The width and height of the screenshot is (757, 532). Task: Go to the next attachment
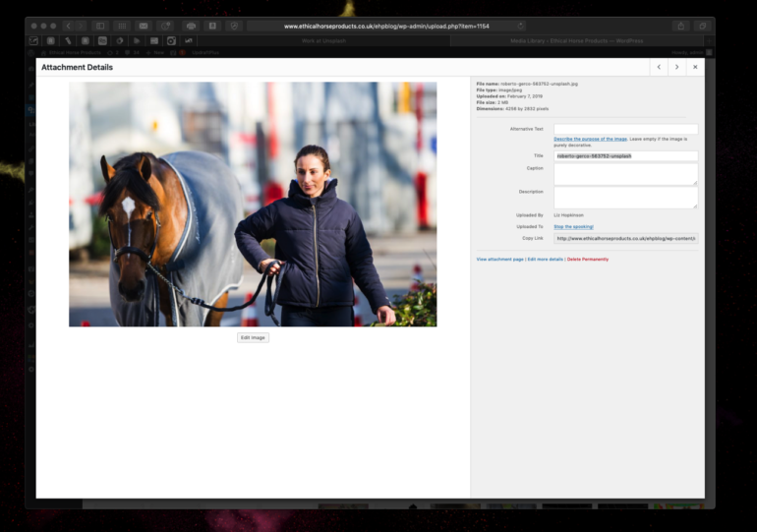pos(676,67)
